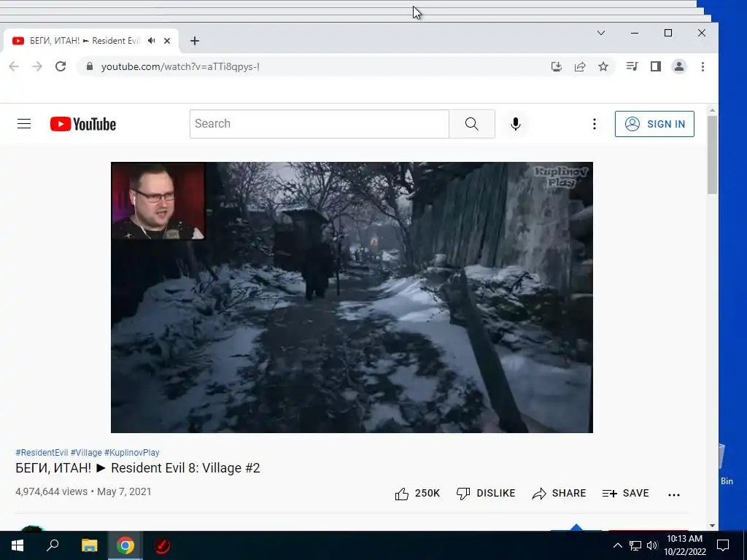This screenshot has width=747, height=560.
Task: Click scrollbar down arrow
Action: [x=712, y=526]
